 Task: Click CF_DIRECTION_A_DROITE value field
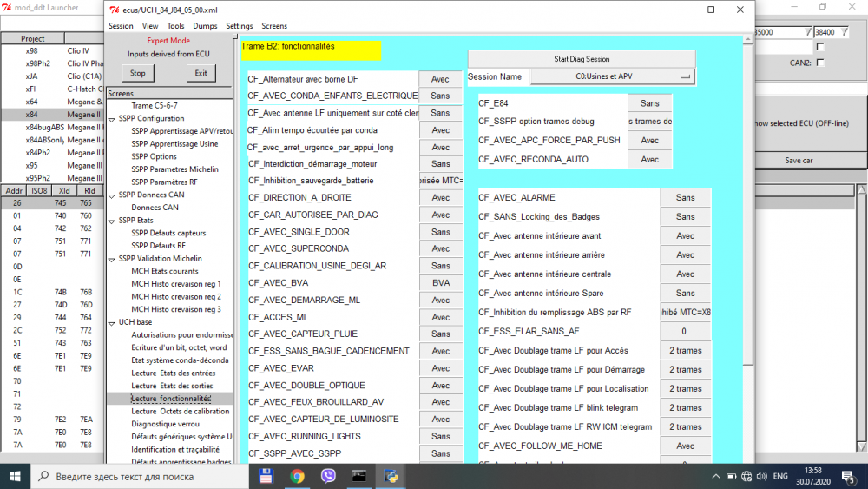click(x=441, y=198)
